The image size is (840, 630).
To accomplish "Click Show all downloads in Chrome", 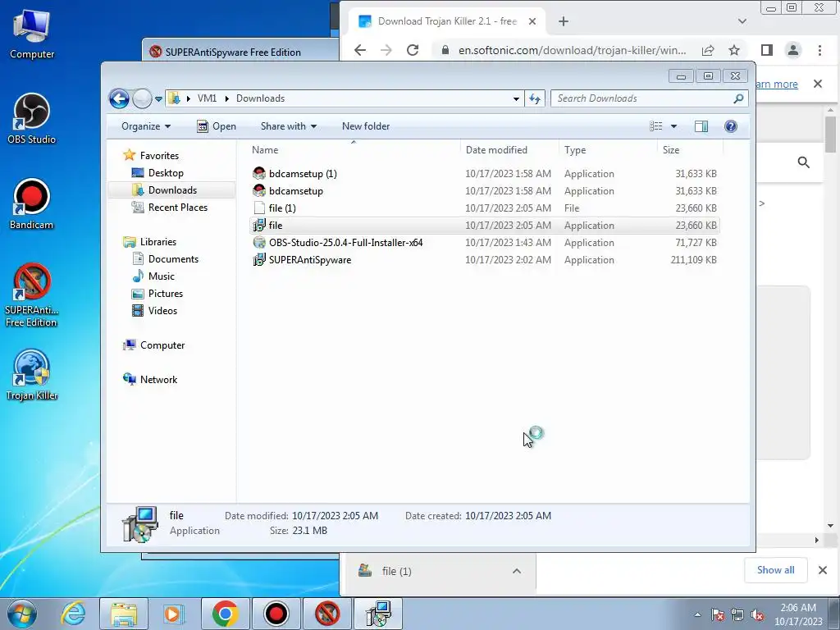I will tap(775, 570).
